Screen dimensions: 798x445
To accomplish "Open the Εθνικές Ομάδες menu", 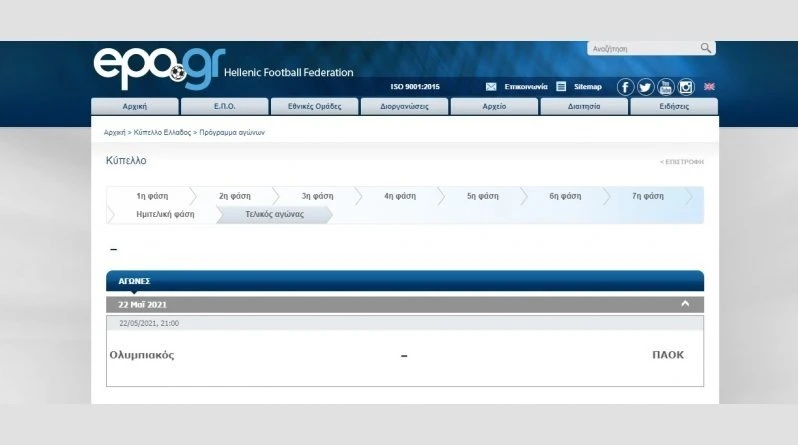I will point(315,106).
